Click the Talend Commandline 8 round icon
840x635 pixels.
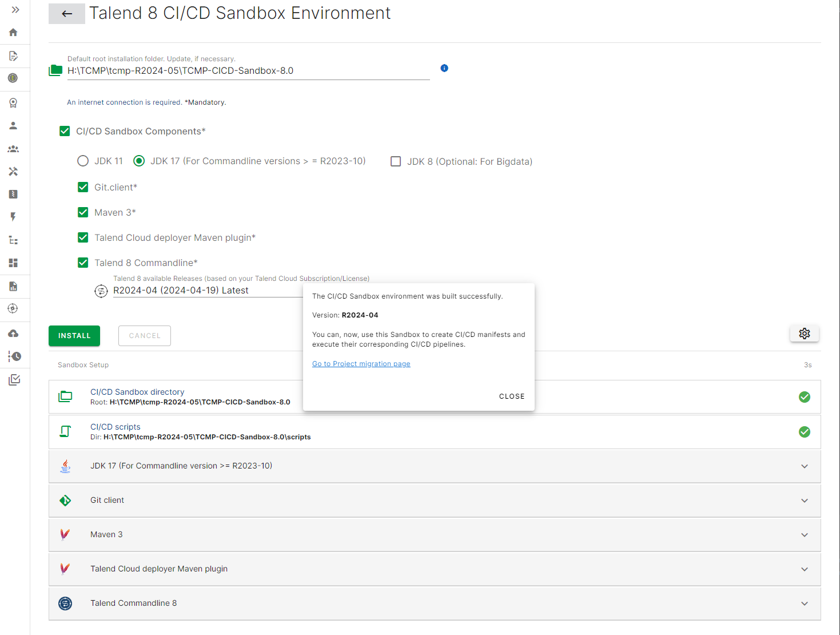[x=65, y=604]
